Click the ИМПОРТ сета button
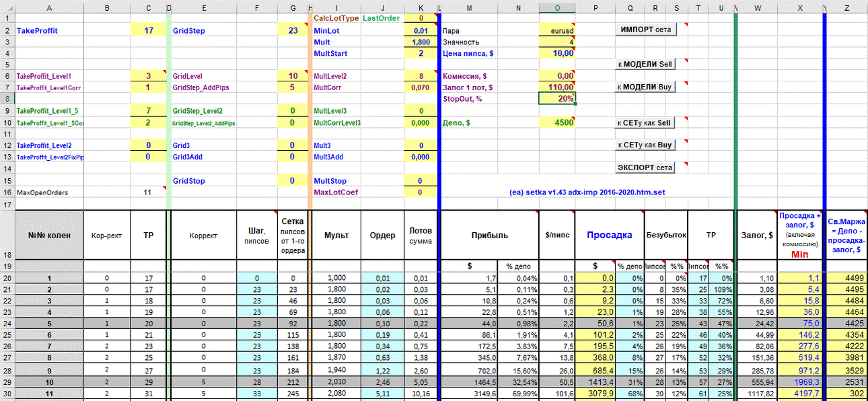Screen dimensions: 868x401 (x=645, y=30)
